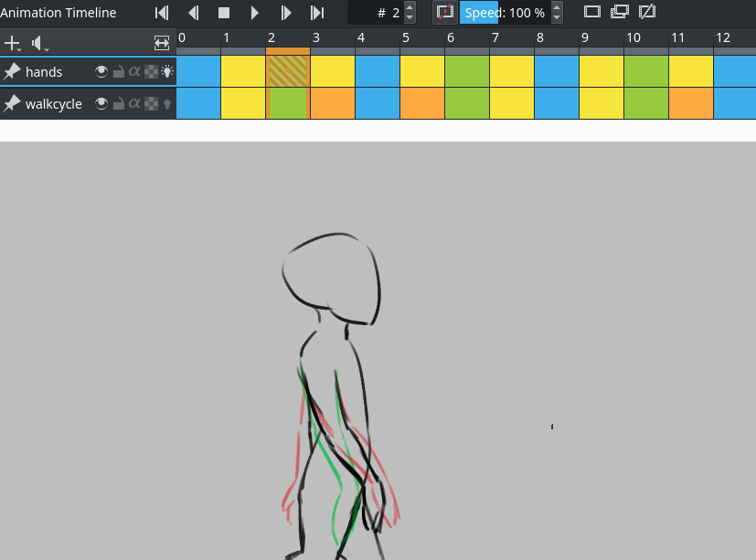Add blank frame icon
Screen dimensions: 756x560
(x=592, y=12)
